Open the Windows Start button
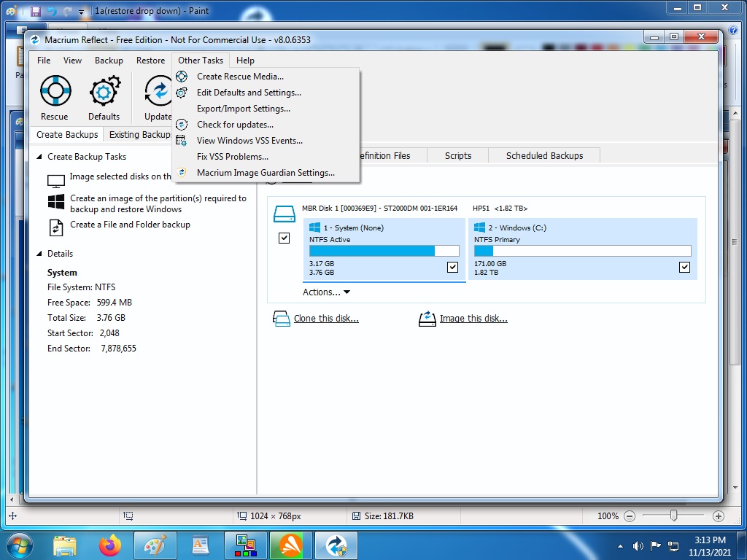Image resolution: width=747 pixels, height=560 pixels. click(20, 545)
